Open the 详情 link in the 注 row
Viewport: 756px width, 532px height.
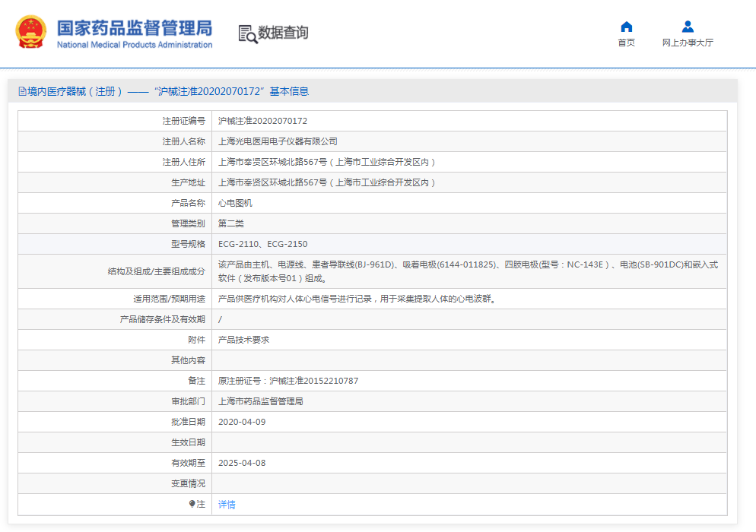click(227, 504)
